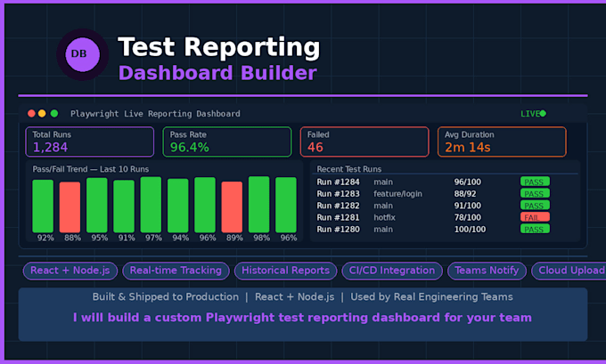Click the PASS badge for Run #1284

(535, 182)
